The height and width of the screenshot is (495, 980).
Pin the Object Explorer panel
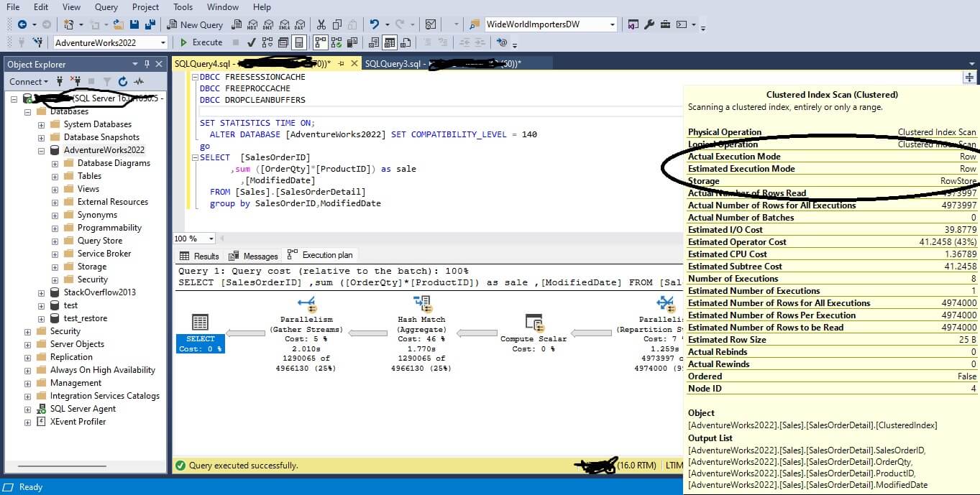147,64
